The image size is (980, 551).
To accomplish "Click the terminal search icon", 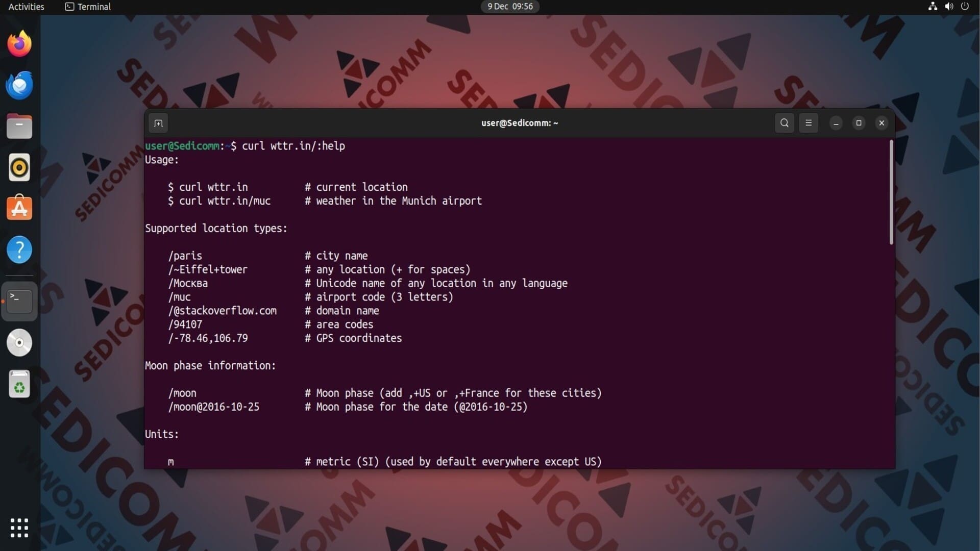I will coord(785,123).
